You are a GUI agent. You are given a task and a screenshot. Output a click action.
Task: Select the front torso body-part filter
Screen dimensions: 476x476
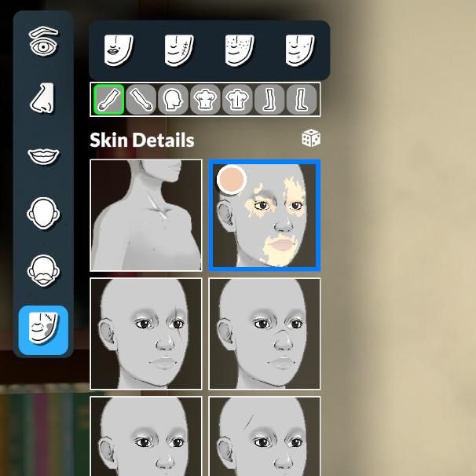[x=205, y=99]
